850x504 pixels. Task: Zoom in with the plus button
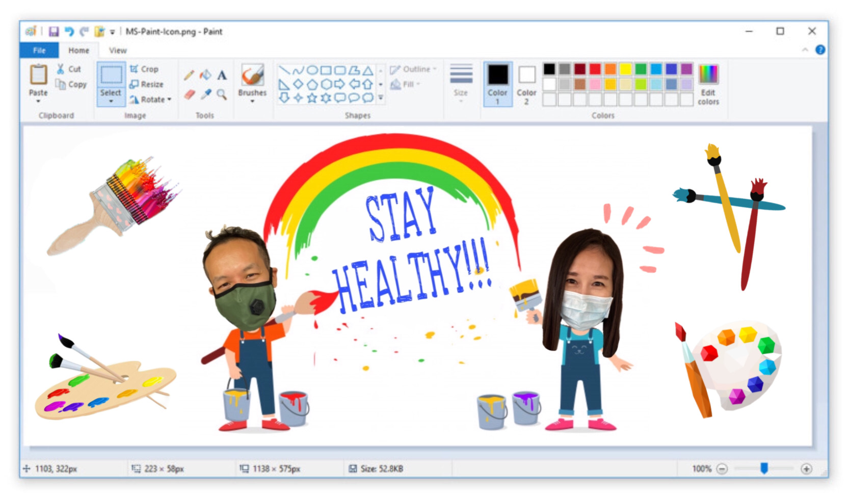806,469
